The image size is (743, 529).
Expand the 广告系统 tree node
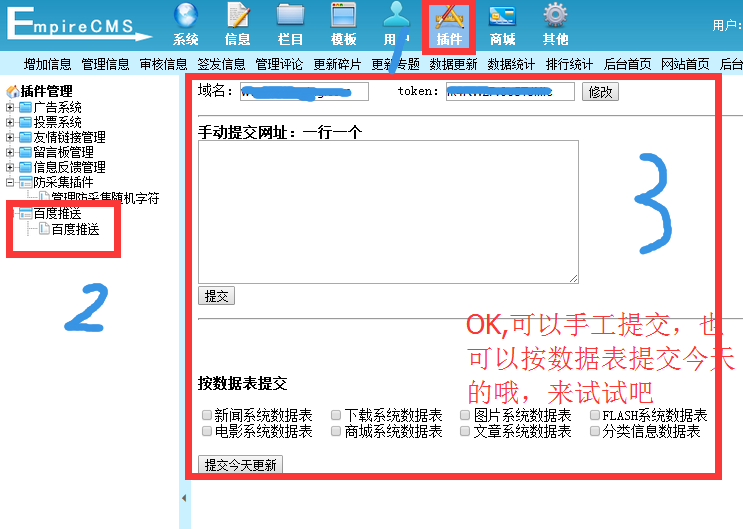click(x=9, y=107)
